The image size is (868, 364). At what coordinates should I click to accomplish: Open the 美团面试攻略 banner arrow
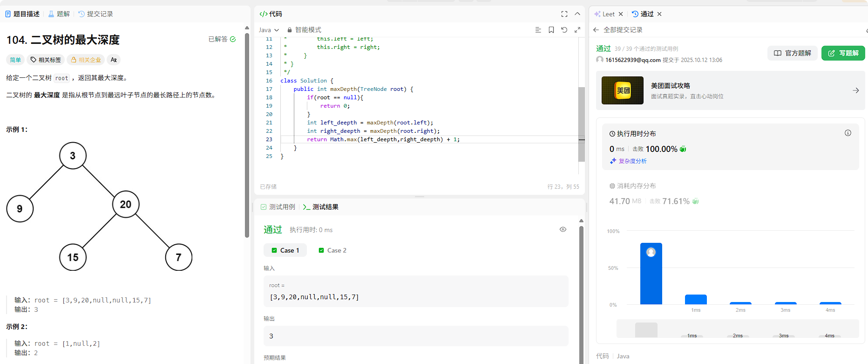tap(856, 90)
